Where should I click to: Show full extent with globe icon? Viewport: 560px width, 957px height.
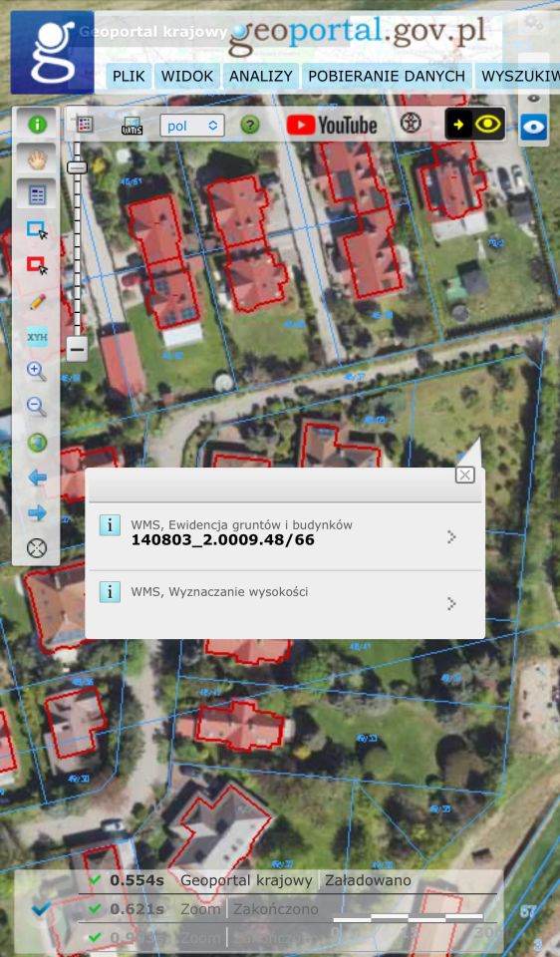point(37,443)
